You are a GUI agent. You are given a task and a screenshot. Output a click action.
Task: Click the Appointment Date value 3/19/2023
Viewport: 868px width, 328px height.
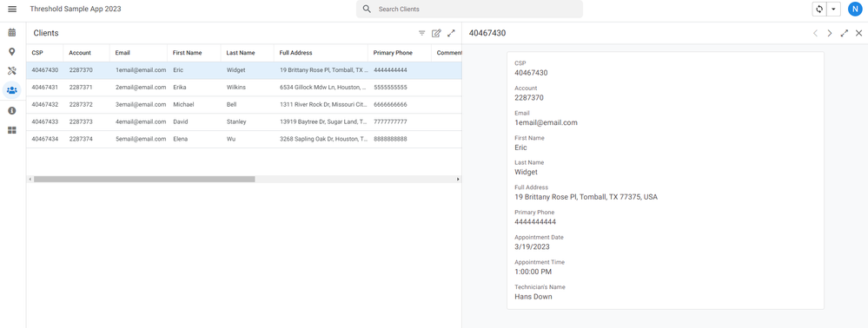[532, 246]
